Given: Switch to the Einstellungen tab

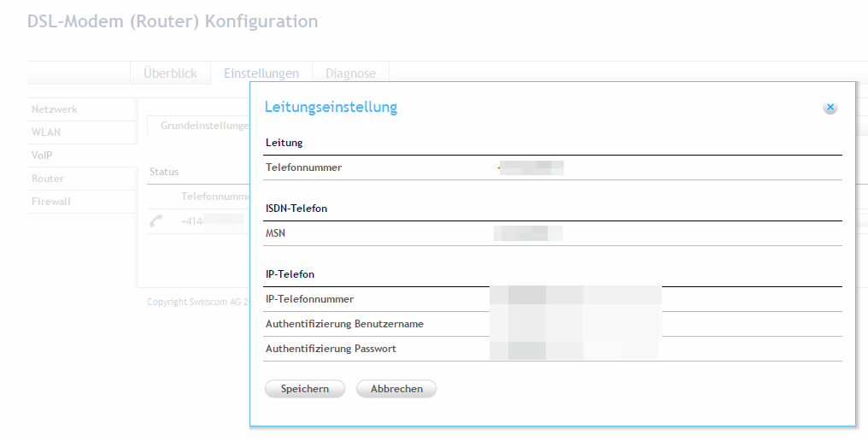Looking at the screenshot, I should (261, 73).
